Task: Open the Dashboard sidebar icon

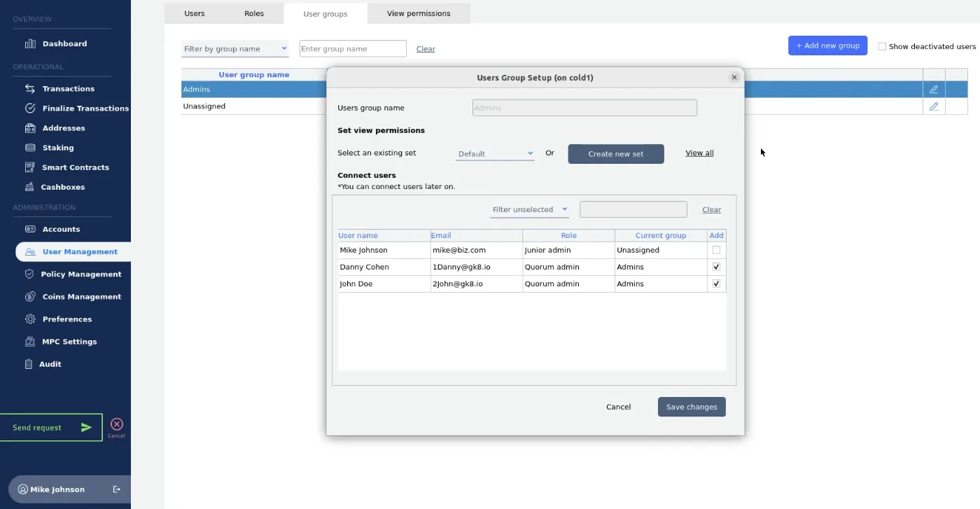Action: click(x=30, y=43)
